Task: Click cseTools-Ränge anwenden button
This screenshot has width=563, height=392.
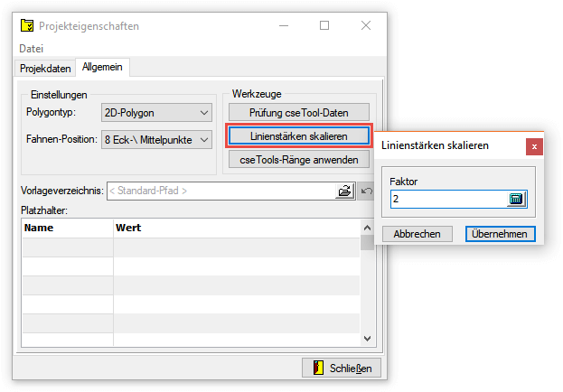Action: click(298, 159)
